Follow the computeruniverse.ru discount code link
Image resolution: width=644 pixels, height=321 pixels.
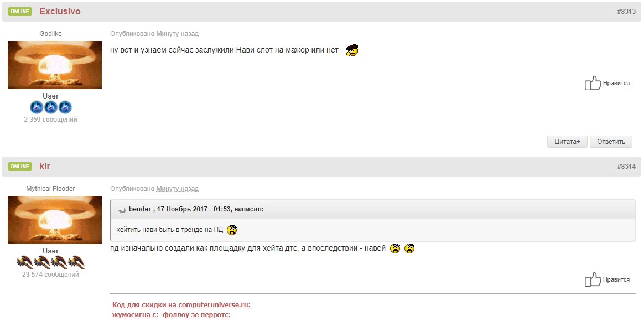(181, 305)
